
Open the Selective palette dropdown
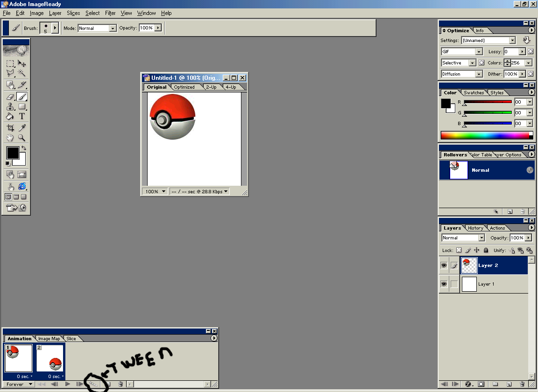(473, 63)
